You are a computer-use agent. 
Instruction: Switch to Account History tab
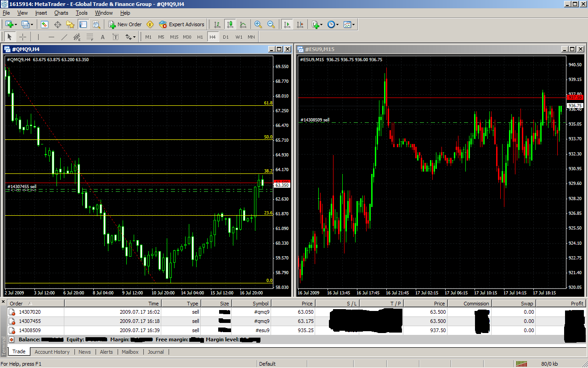[52, 352]
